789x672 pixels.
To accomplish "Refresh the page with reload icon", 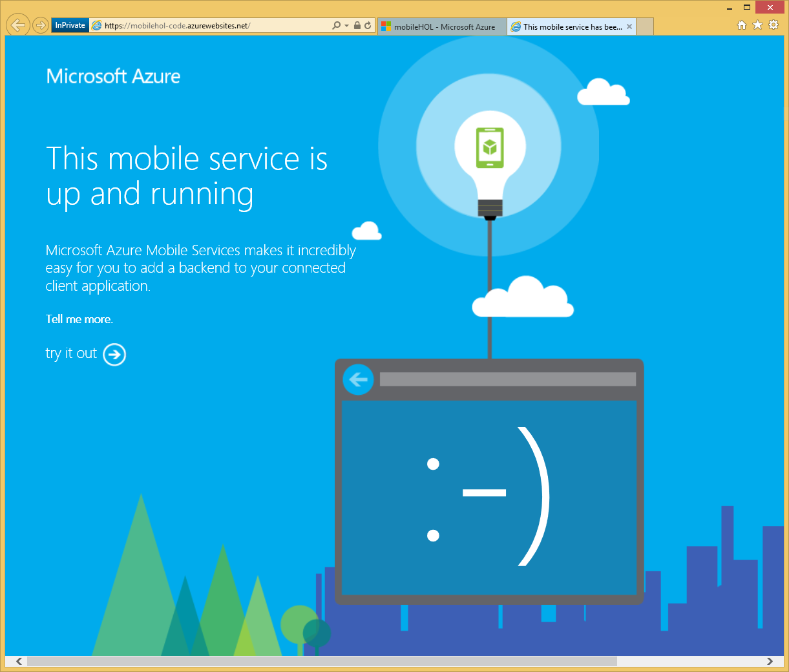I will (368, 26).
